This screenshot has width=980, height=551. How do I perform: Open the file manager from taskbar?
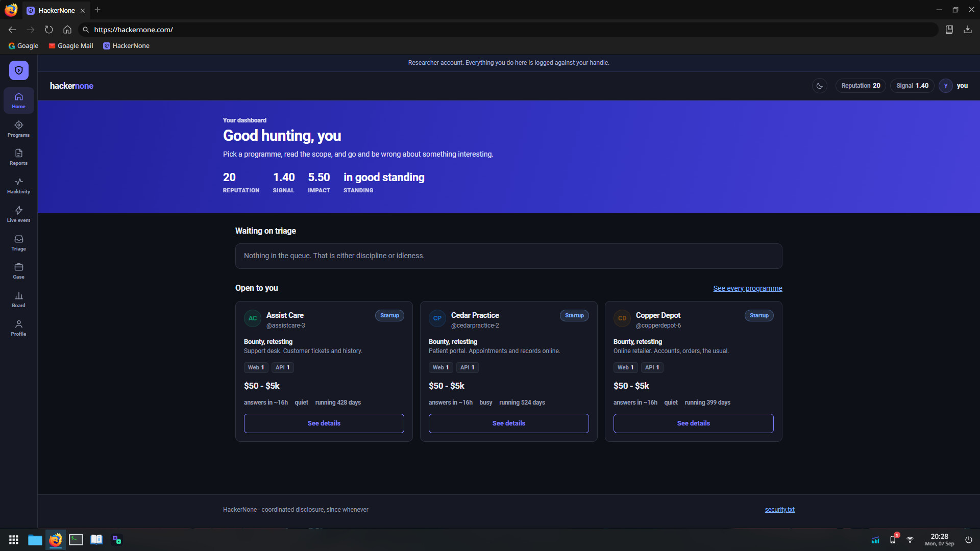pyautogui.click(x=35, y=540)
